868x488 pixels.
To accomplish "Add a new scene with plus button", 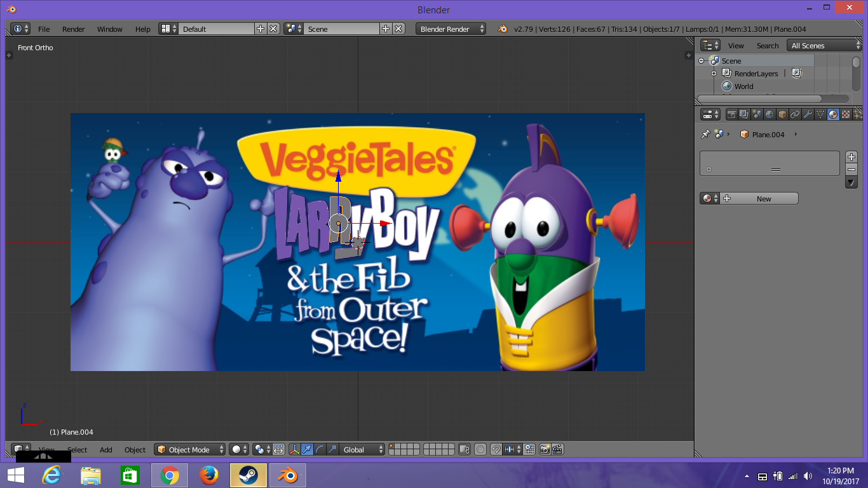I will [386, 29].
